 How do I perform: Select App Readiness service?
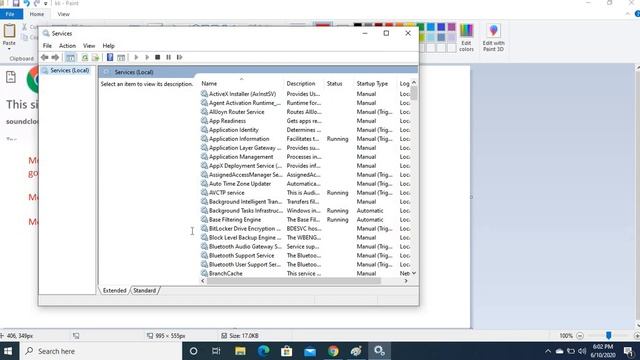point(227,121)
